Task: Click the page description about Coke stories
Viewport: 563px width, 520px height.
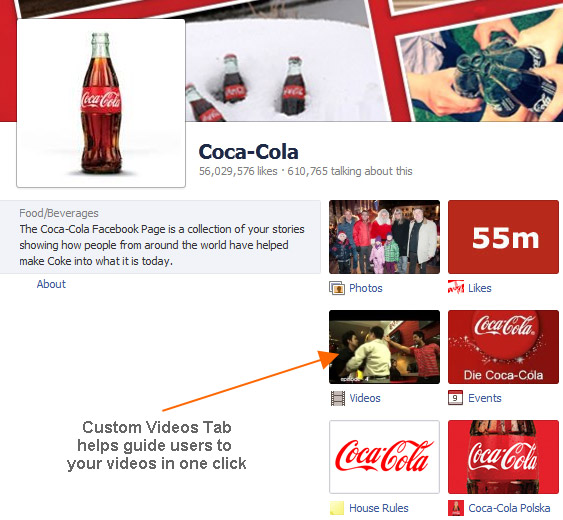Action: pos(162,245)
